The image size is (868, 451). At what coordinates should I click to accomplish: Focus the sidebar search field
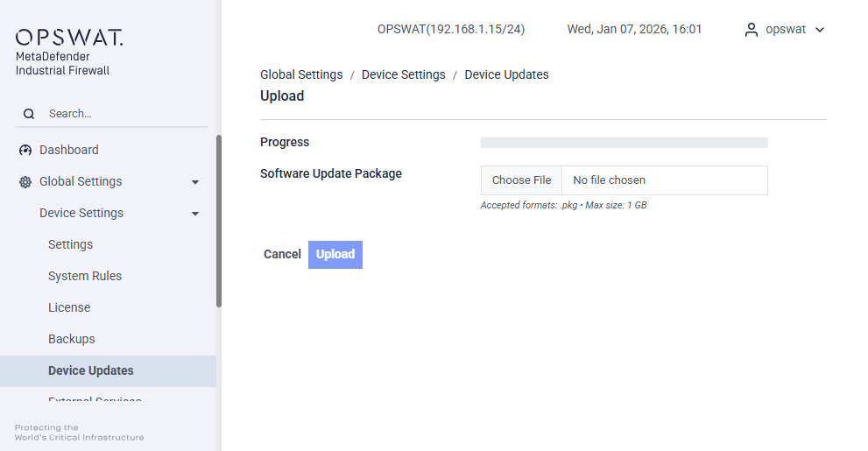click(x=123, y=114)
